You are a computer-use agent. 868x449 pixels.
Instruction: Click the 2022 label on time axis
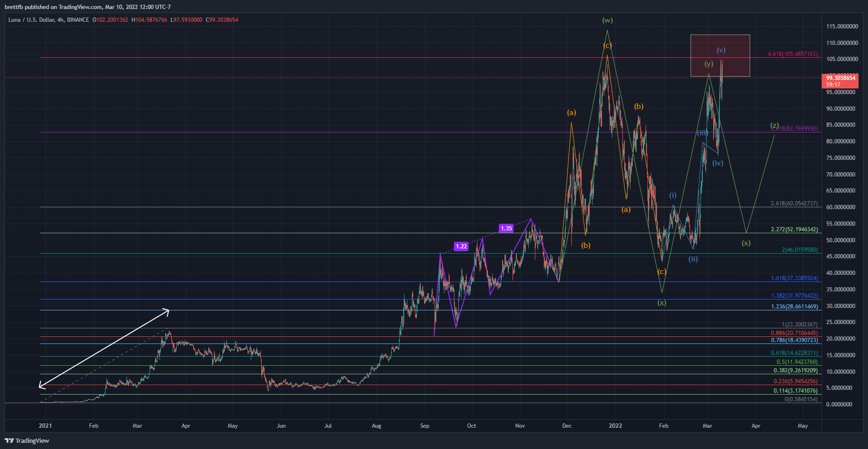point(615,426)
